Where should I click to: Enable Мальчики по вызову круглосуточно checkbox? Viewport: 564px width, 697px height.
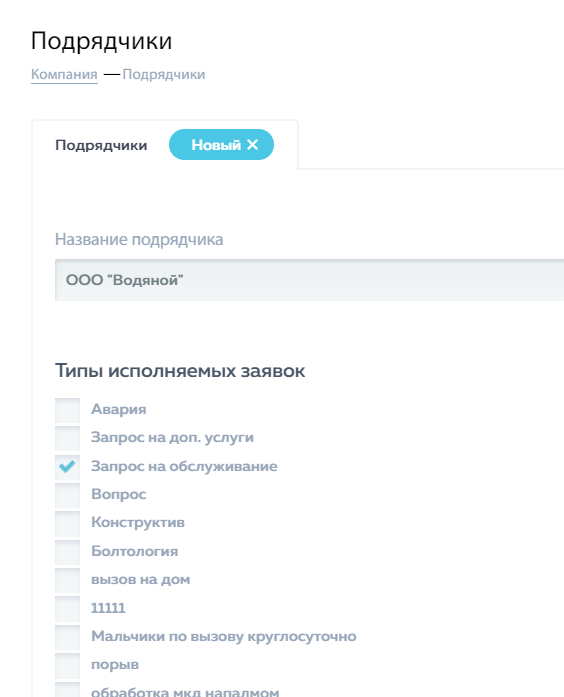(x=68, y=637)
